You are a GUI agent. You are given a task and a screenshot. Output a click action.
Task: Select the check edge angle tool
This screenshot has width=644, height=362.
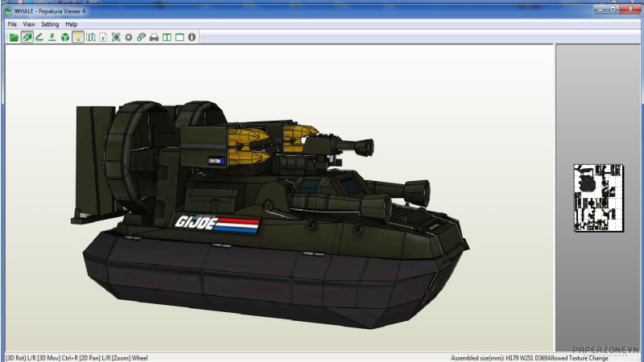pos(39,37)
